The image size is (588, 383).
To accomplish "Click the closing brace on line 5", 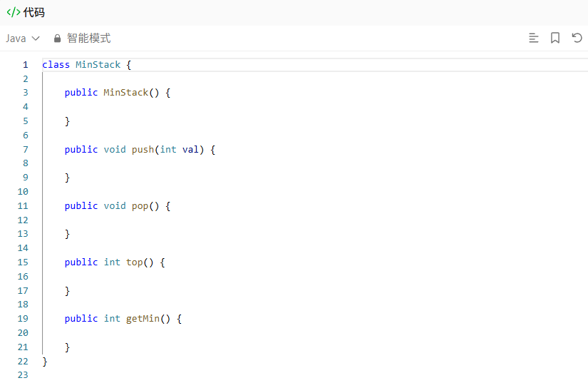I will point(67,121).
